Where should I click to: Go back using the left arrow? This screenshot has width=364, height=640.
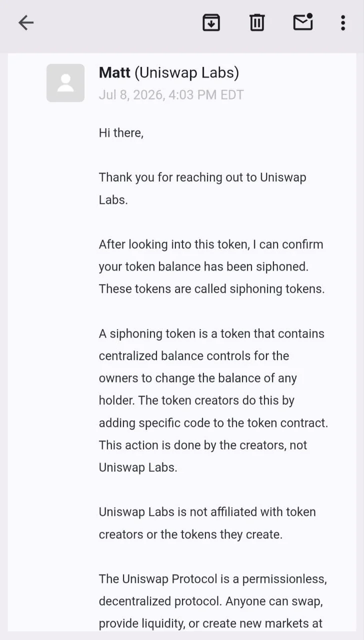(x=26, y=22)
